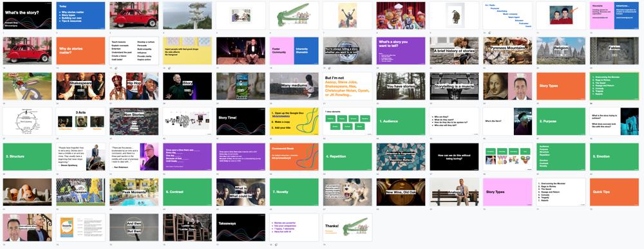Select the yellow 'Open up the Google Doc' slide

[294, 122]
